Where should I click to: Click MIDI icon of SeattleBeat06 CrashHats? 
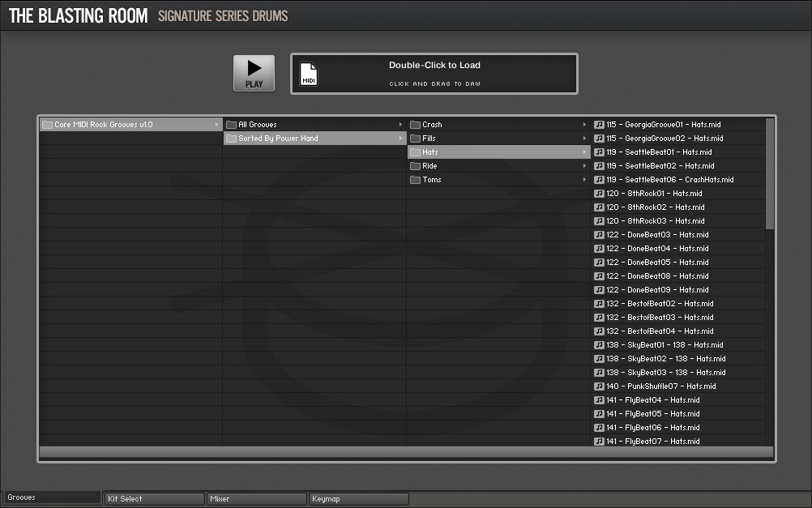[599, 180]
